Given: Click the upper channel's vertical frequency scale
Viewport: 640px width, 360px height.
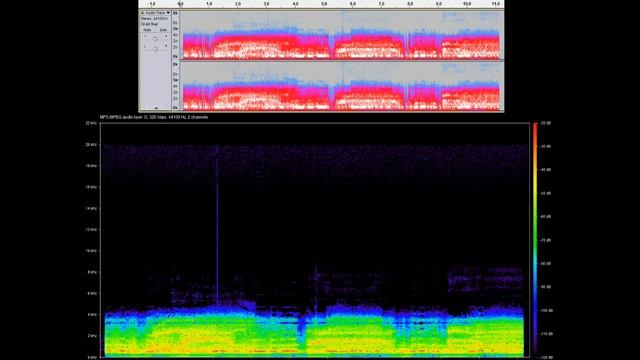Looking at the screenshot, I should click(x=176, y=35).
